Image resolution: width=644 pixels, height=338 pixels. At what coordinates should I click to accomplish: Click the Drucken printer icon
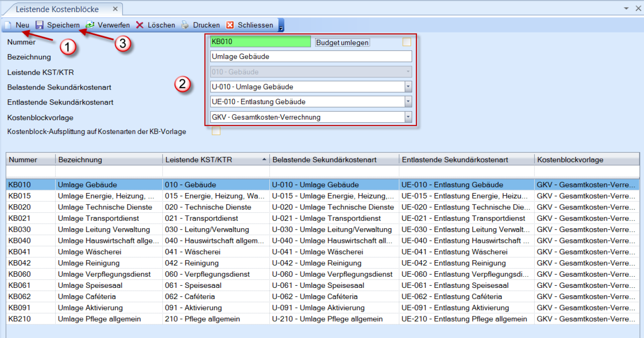(x=185, y=25)
